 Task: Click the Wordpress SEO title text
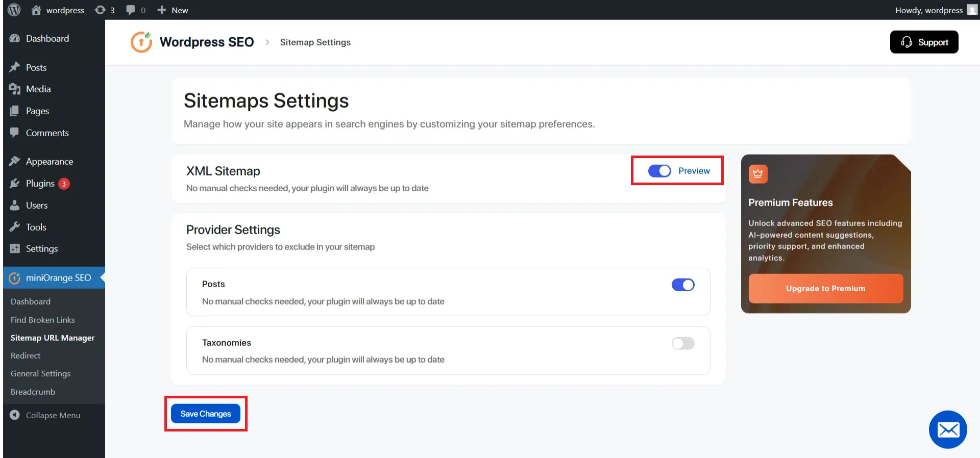click(207, 42)
